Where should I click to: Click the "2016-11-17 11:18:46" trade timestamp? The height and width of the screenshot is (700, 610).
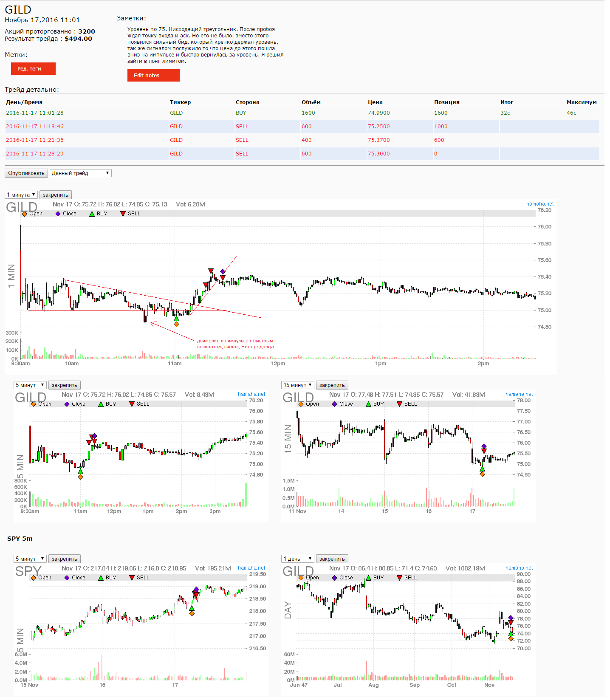pos(35,127)
